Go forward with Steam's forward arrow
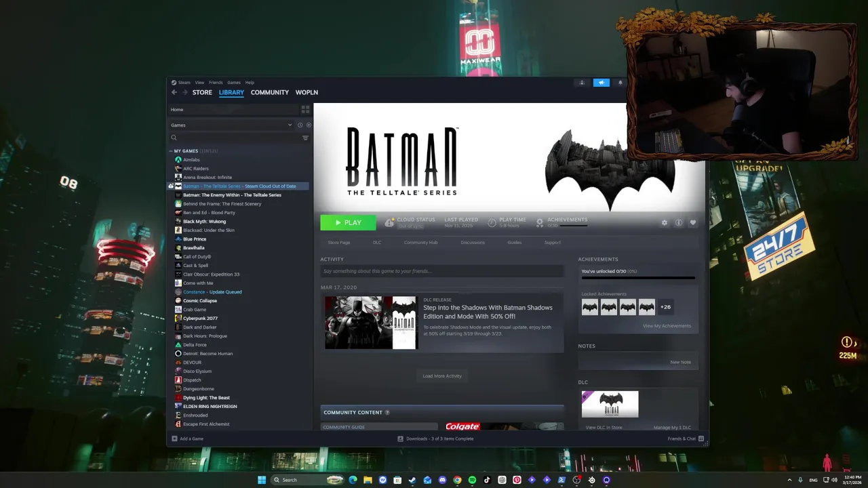Viewport: 868px width, 488px height. [184, 92]
